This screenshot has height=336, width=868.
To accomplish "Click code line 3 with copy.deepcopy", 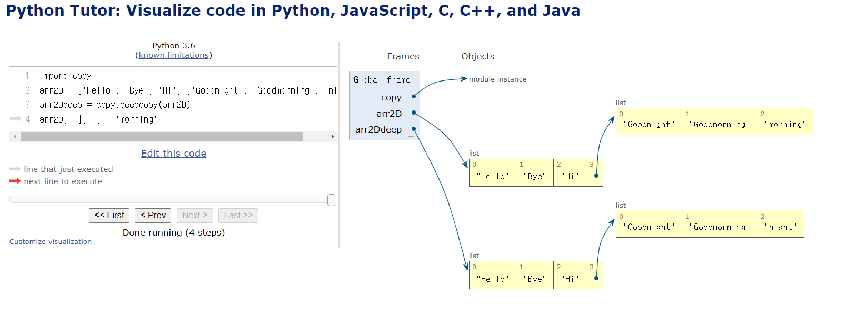I will point(115,105).
